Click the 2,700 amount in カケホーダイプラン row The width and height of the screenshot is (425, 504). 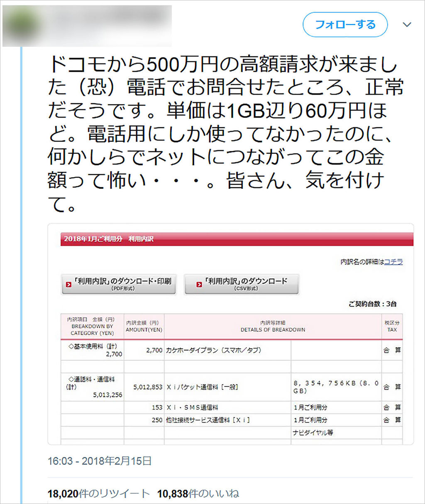(x=154, y=350)
